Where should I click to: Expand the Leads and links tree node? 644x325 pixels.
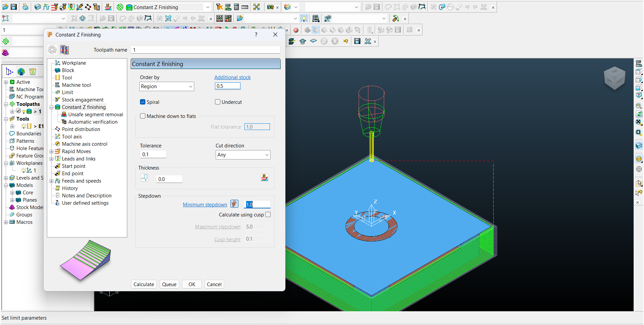click(x=52, y=159)
